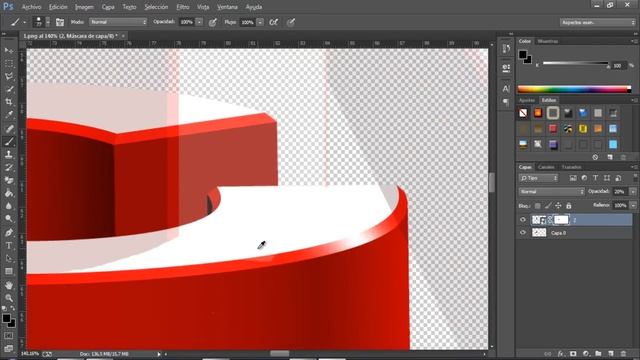Enable airbrush mode in options bar

(x=273, y=22)
